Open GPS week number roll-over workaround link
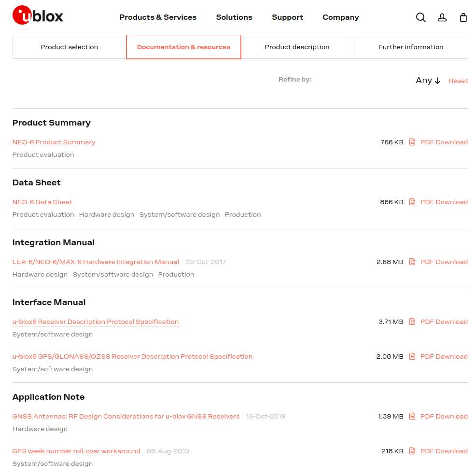 click(x=76, y=451)
